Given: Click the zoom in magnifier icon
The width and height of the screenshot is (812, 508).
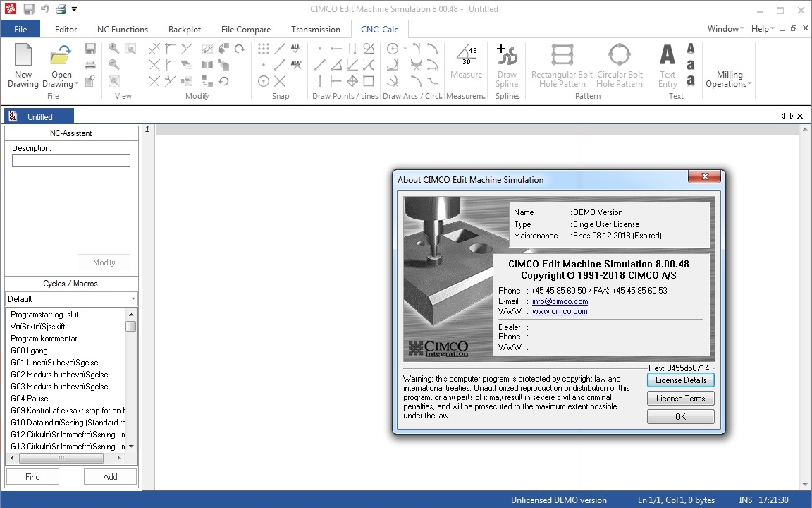Looking at the screenshot, I should point(114,49).
